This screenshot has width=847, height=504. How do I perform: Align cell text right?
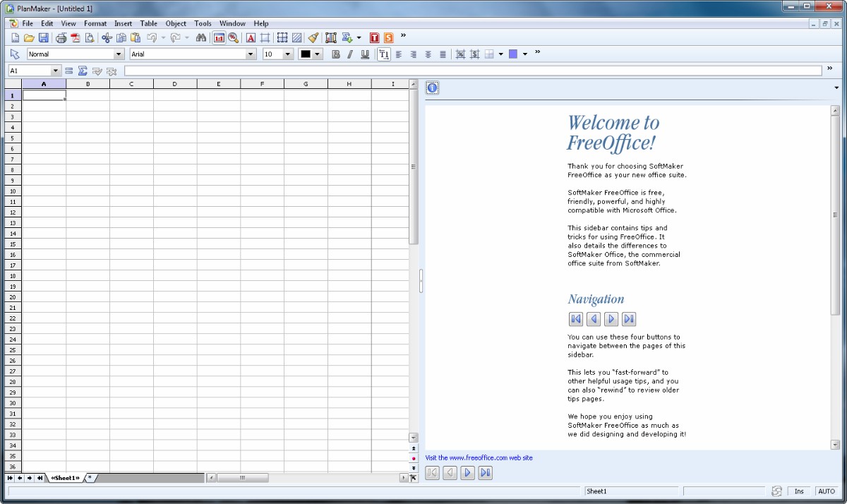coord(414,54)
